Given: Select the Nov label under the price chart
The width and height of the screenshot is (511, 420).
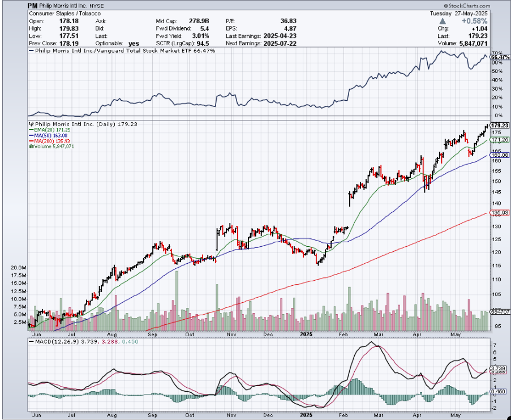Looking at the screenshot, I should pyautogui.click(x=231, y=335).
